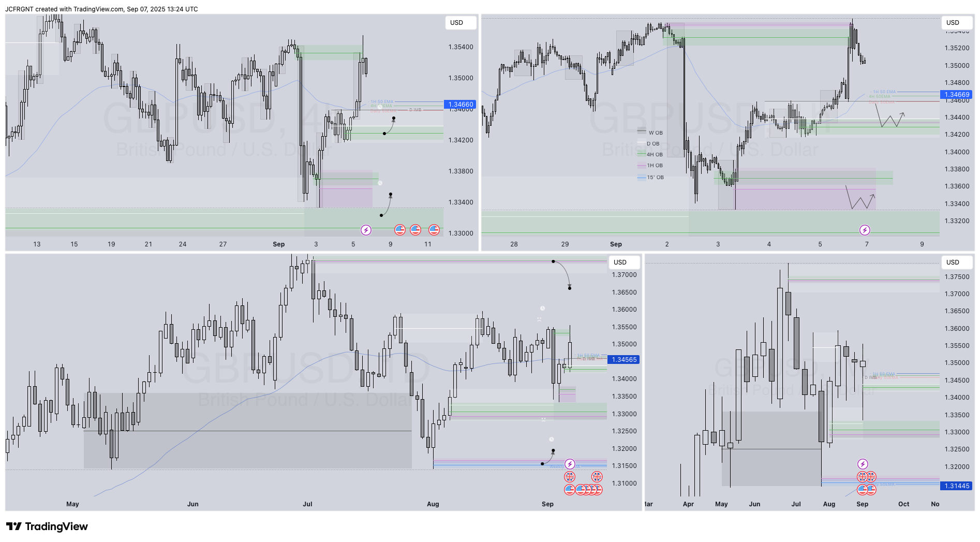Open right US flag event in bottom-right weekly chart
980x542 pixels.
(871, 489)
